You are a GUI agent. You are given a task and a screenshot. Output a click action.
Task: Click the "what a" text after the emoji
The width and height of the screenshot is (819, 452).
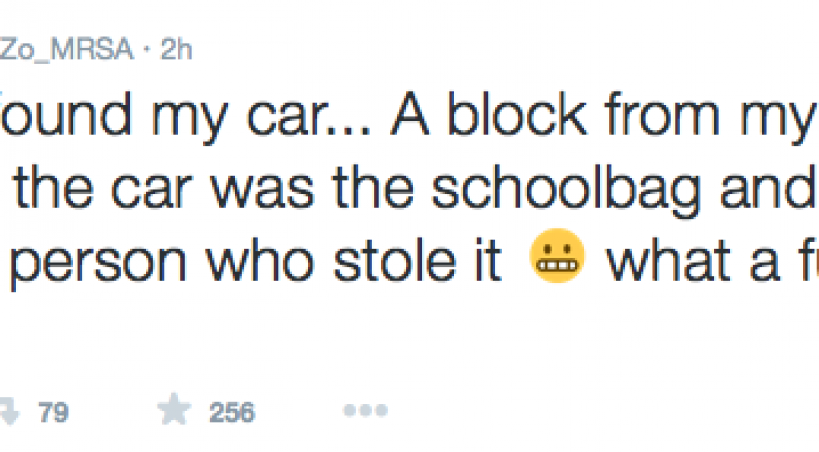click(x=686, y=268)
